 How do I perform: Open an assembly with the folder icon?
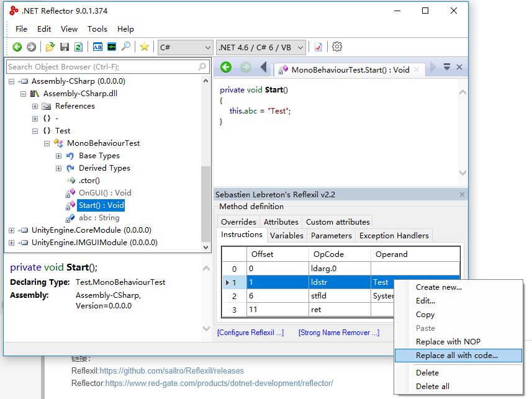(x=50, y=47)
